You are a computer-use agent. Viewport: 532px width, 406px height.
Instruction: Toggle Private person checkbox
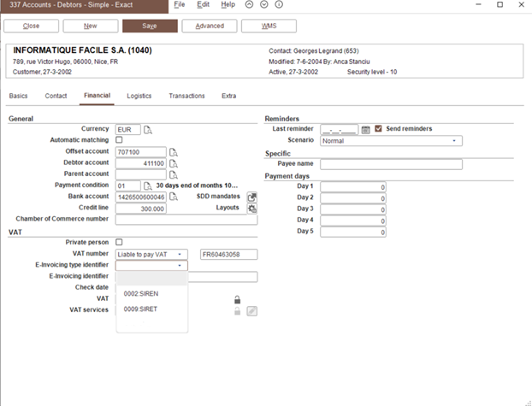[119, 242]
